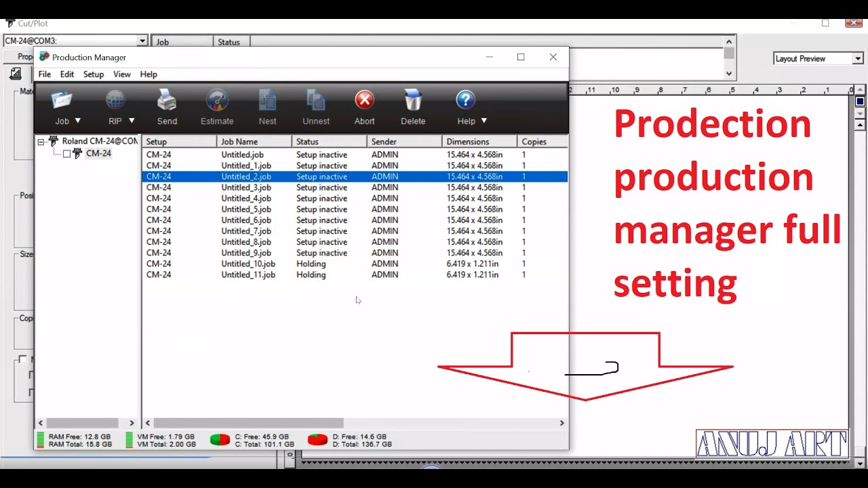Open the Setup menu

pyautogui.click(x=94, y=75)
